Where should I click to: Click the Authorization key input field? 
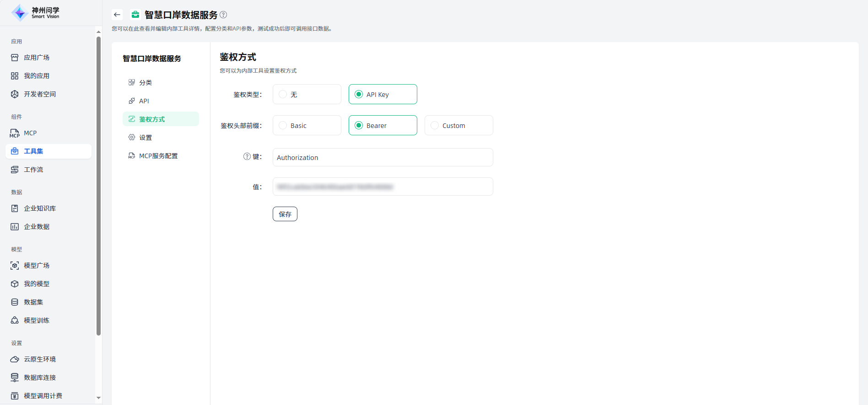pos(383,157)
